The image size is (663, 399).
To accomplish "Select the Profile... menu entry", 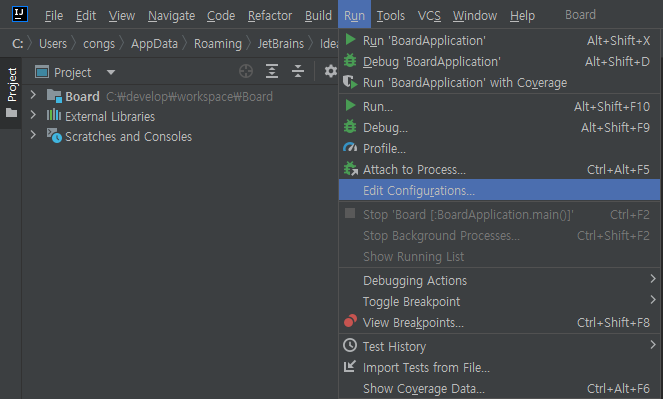I will tap(499, 149).
